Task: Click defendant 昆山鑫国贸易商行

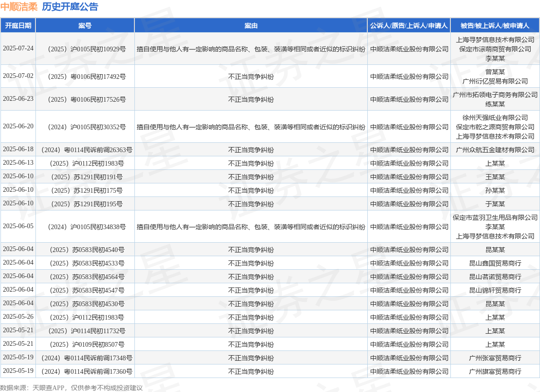Action: click(x=495, y=263)
